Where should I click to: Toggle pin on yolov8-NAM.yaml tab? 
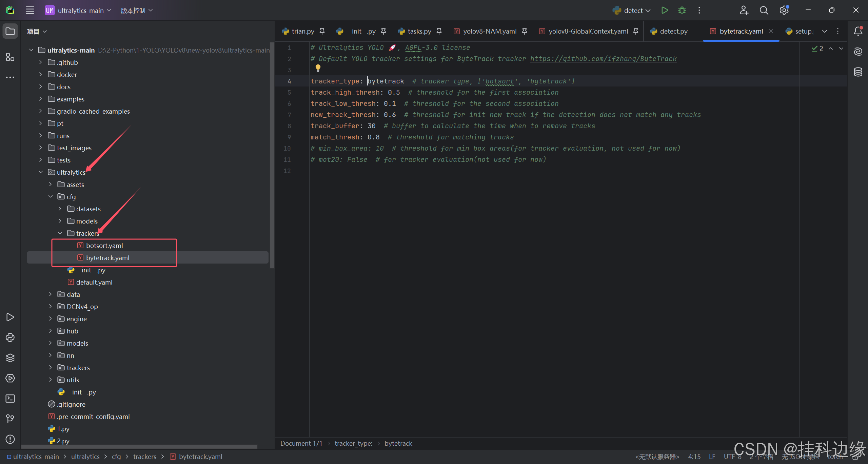tap(525, 31)
